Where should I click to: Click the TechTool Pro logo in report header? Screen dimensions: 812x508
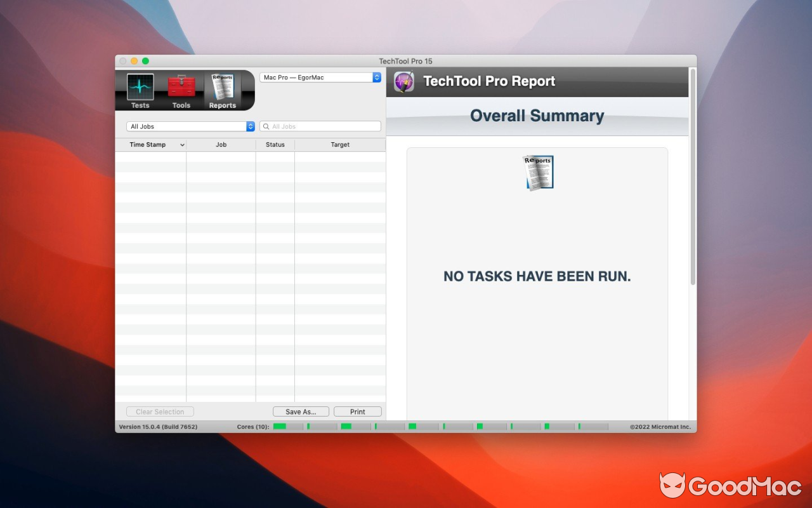(x=403, y=81)
